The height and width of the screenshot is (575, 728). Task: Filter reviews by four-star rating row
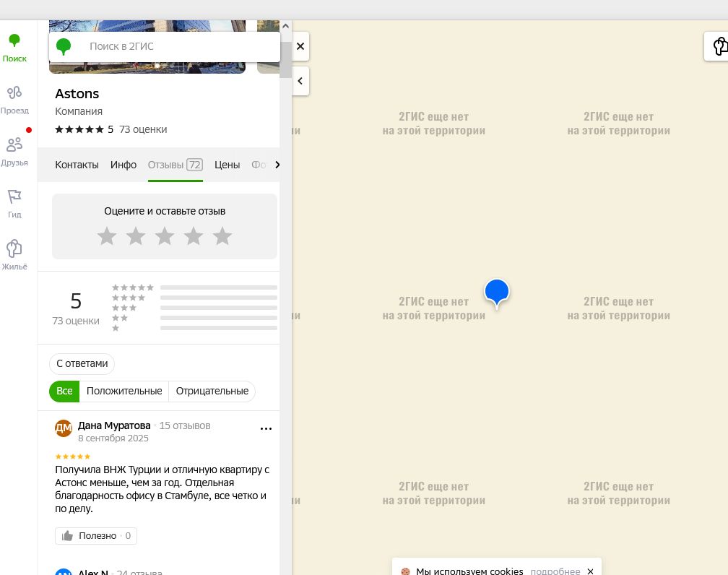point(194,298)
